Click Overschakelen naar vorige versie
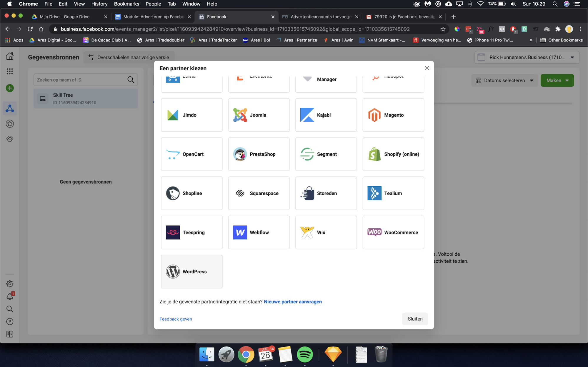This screenshot has width=588, height=367. coord(129,57)
